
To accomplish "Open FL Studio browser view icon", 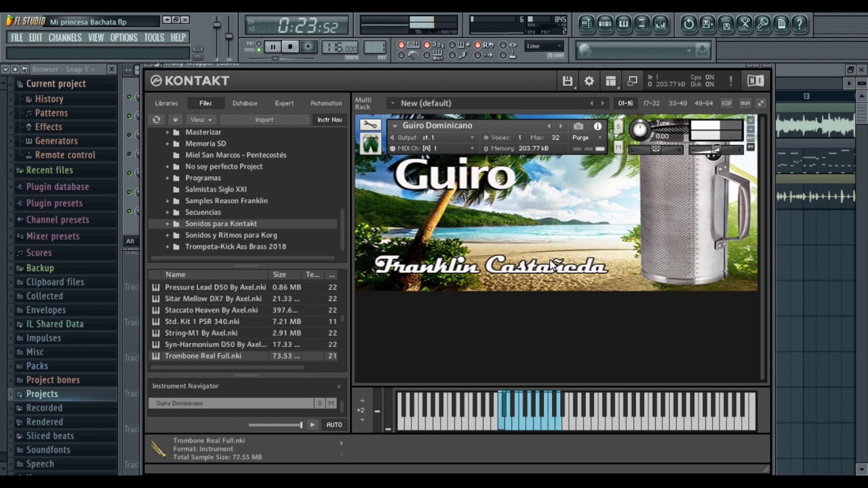I will pos(642,24).
